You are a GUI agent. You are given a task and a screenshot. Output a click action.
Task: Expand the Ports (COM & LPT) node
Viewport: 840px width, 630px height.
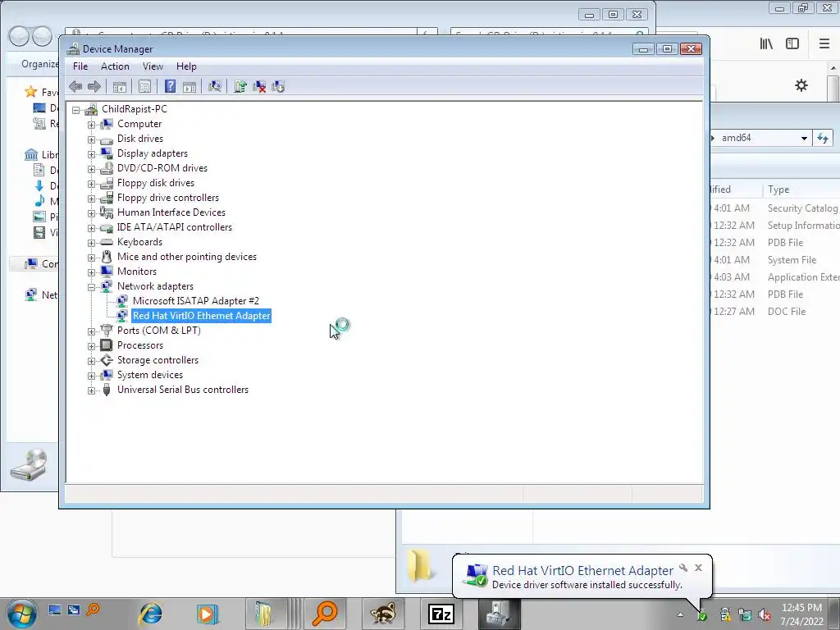pyautogui.click(x=92, y=331)
